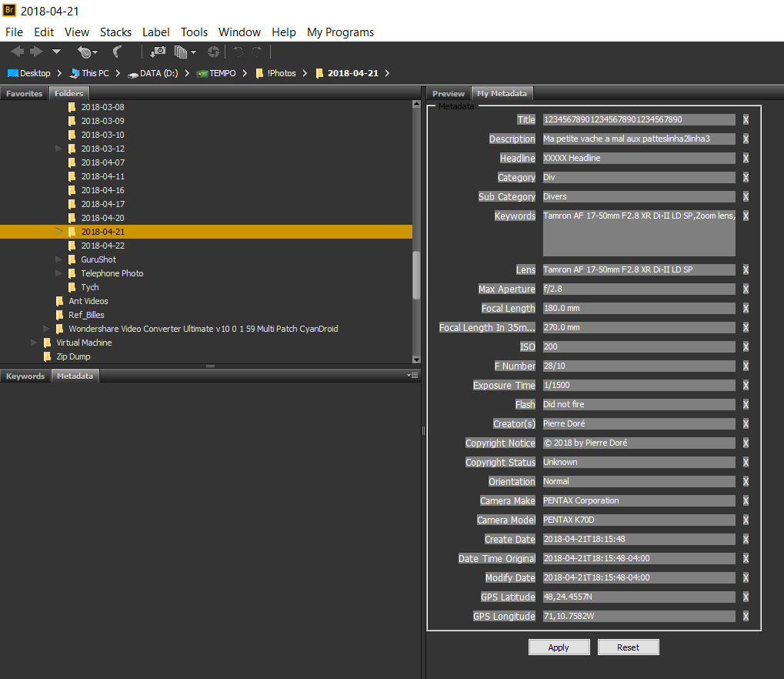Viewport: 784px width, 679px height.
Task: Clear the Keywords field with its X
Action: (746, 216)
